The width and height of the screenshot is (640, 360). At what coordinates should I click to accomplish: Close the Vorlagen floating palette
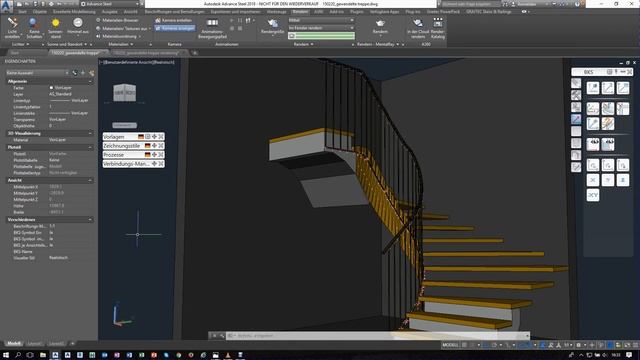(161, 137)
